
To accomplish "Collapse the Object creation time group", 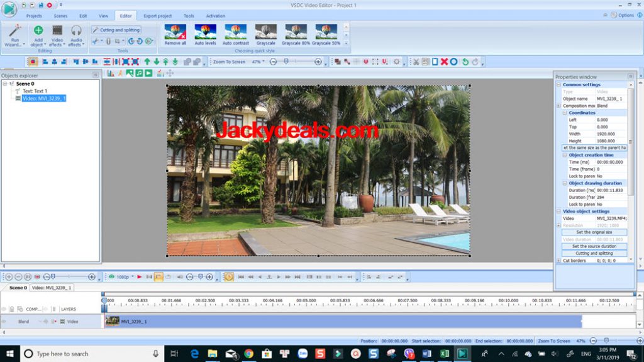I will pyautogui.click(x=564, y=155).
